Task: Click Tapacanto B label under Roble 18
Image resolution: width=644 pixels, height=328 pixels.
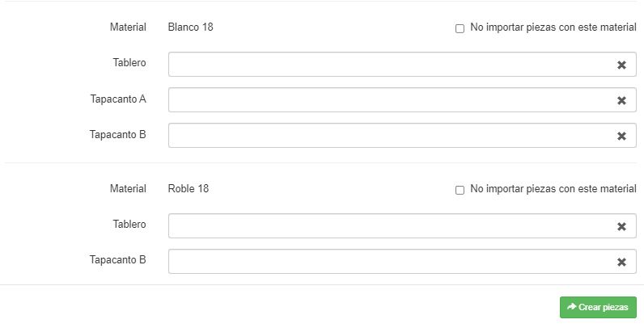Action: pos(118,260)
